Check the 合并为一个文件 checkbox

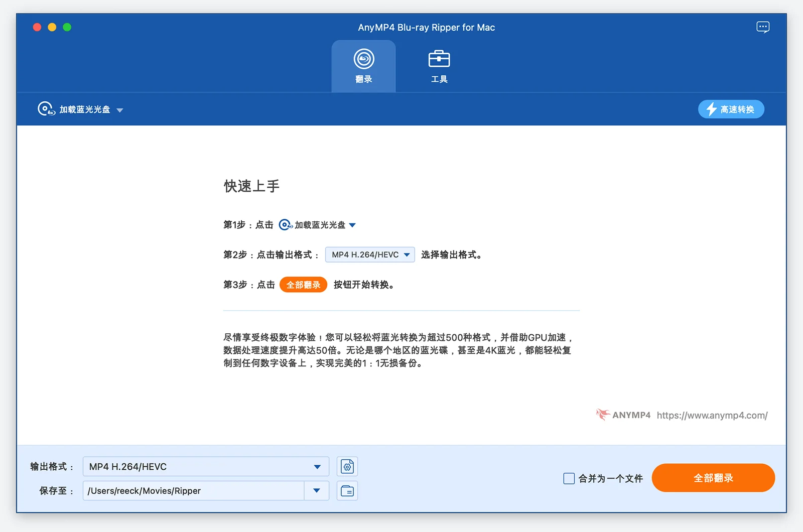coord(569,478)
